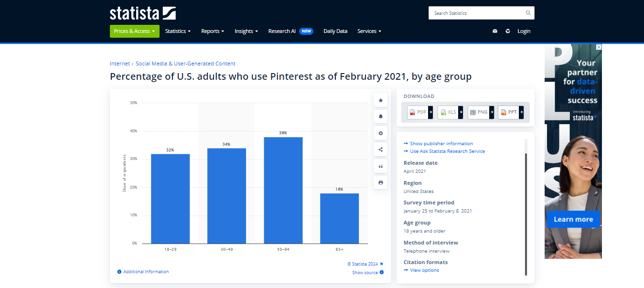644x288 pixels.
Task: Favorite the statistic with star icon
Action: pyautogui.click(x=381, y=100)
